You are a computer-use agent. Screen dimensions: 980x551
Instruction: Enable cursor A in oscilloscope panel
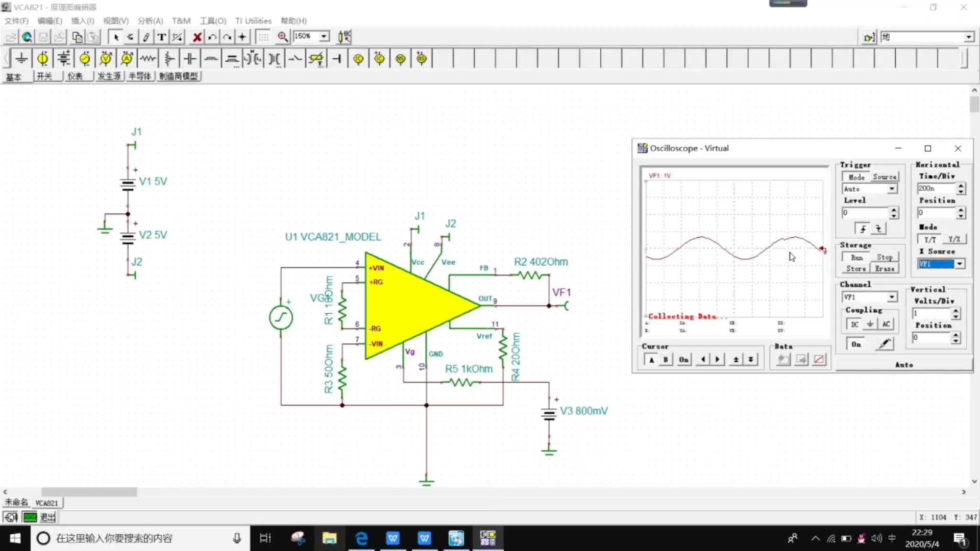click(650, 359)
